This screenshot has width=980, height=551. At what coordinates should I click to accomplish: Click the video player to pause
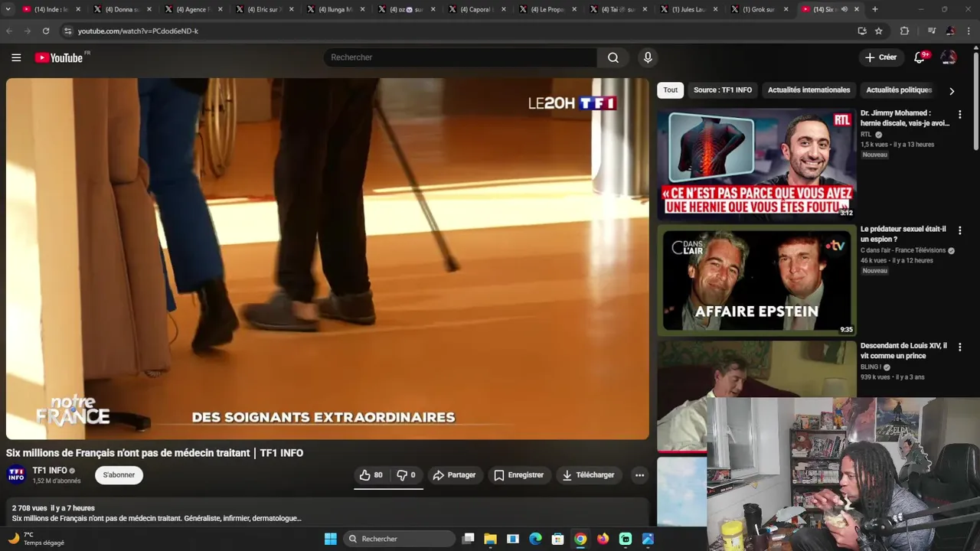click(x=328, y=259)
